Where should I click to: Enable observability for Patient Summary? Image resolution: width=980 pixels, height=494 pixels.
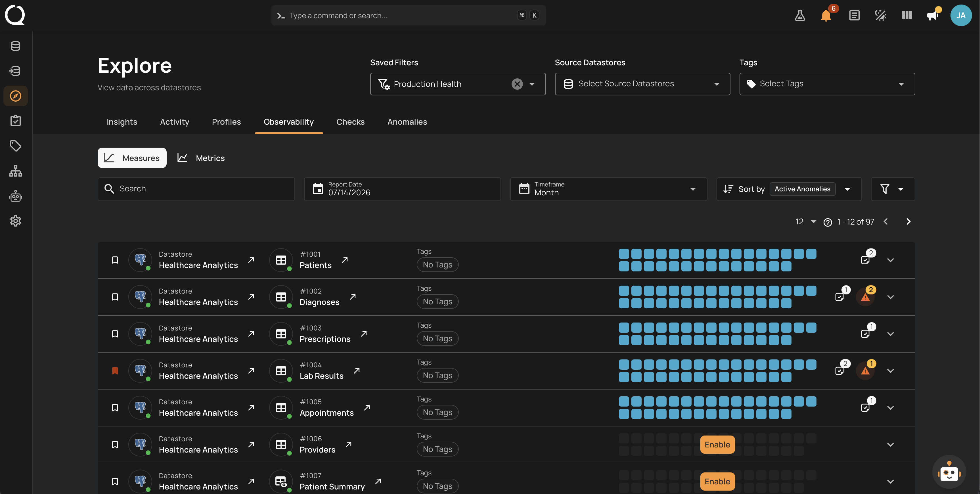pyautogui.click(x=717, y=482)
